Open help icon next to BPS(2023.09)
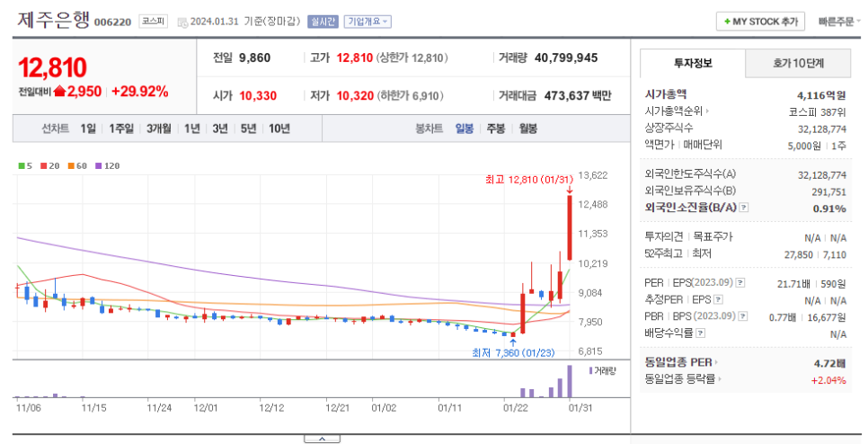 tap(743, 316)
